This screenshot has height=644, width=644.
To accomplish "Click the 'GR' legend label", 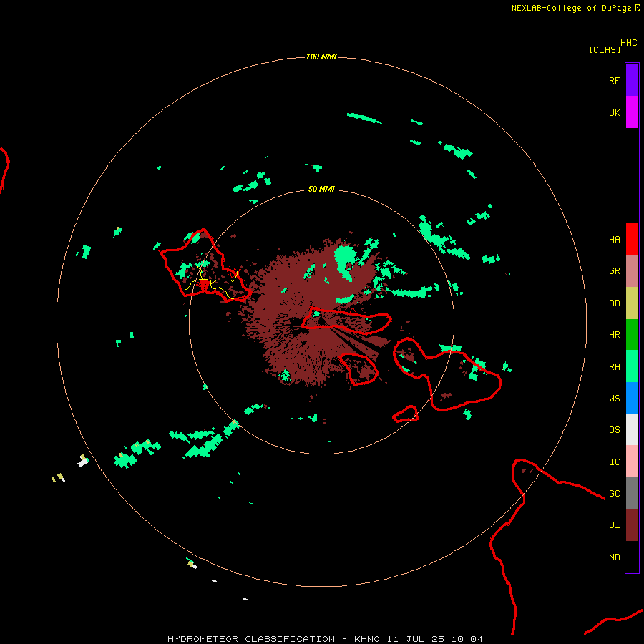I will [x=614, y=271].
